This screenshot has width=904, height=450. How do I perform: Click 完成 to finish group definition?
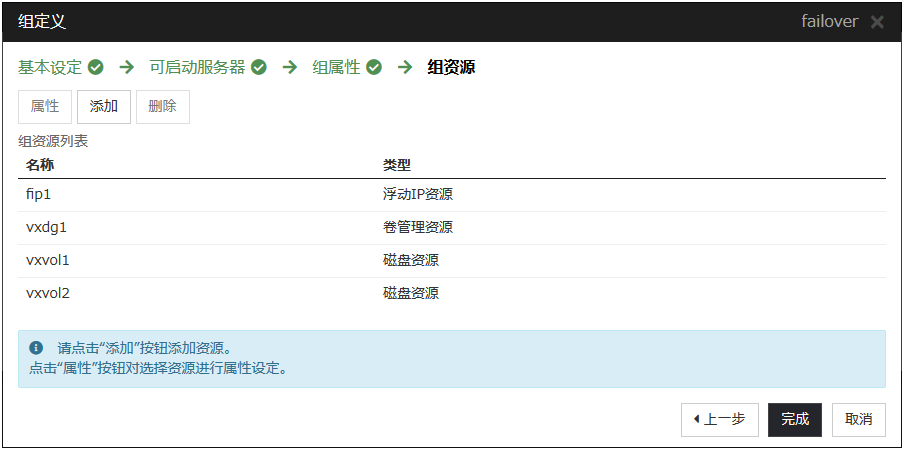[x=795, y=420]
